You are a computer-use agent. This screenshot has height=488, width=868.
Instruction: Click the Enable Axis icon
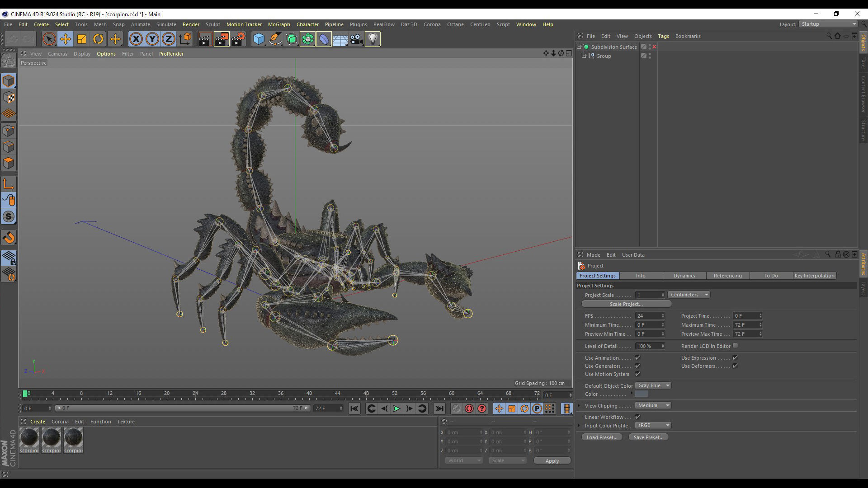9,184
